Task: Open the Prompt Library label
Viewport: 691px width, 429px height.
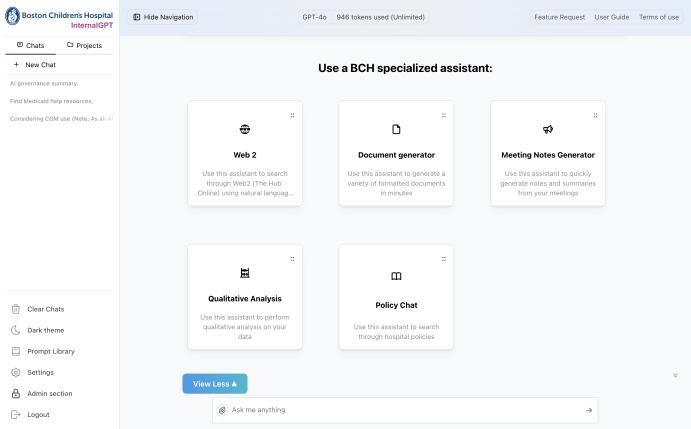Action: click(51, 351)
